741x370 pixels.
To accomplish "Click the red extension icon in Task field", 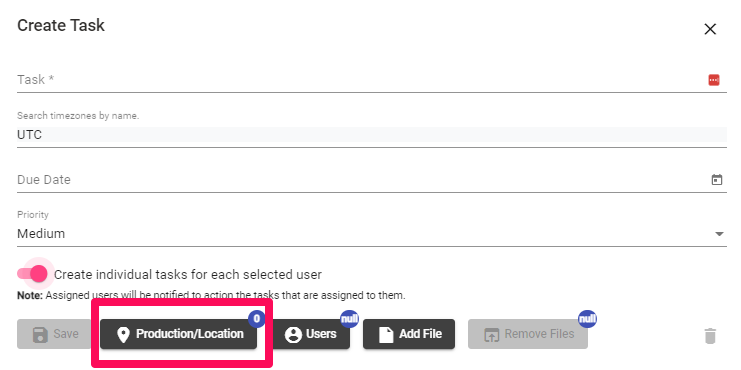I will pos(714,80).
